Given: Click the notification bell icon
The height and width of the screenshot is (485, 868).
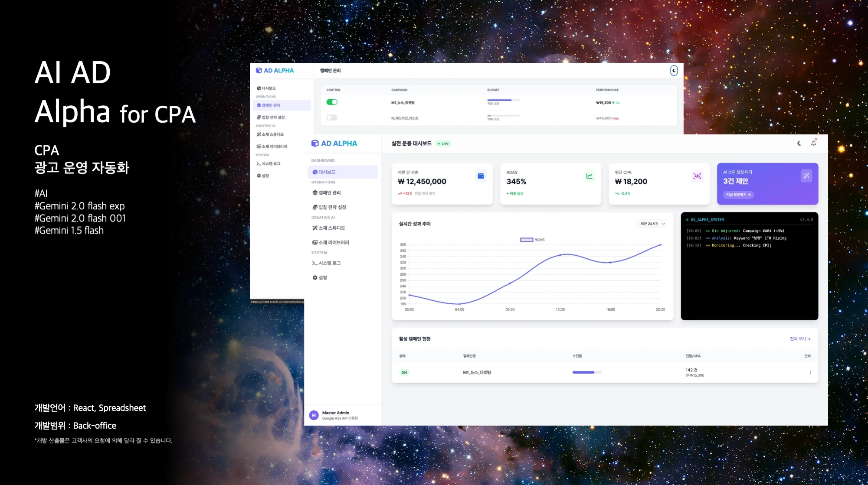Looking at the screenshot, I should (x=813, y=143).
